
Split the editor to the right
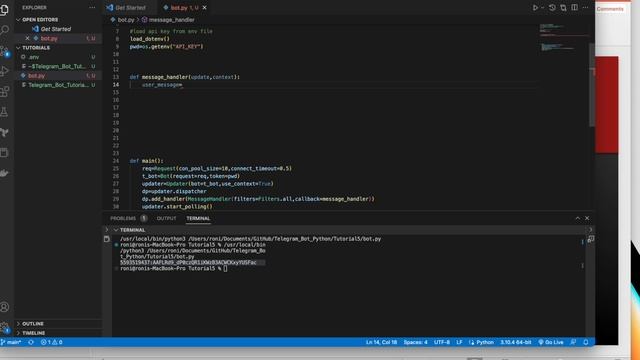[574, 7]
